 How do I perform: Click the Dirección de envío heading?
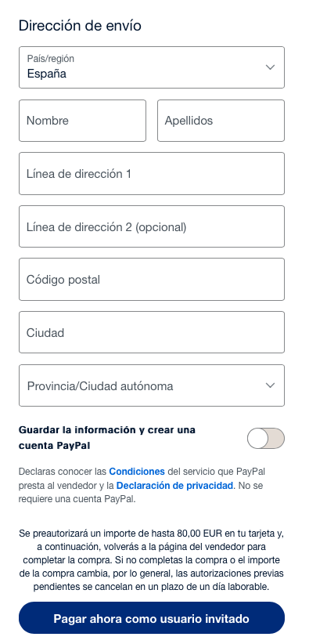[x=80, y=26]
